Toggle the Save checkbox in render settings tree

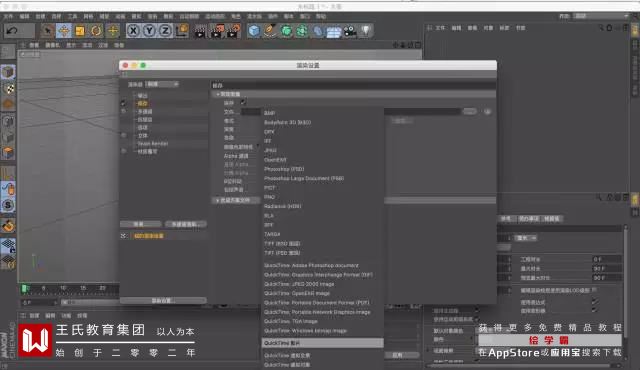click(123, 103)
